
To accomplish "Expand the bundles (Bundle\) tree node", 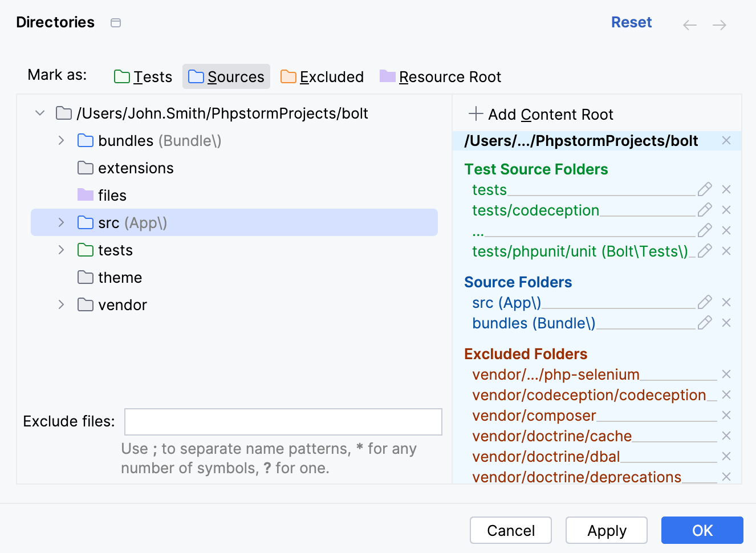I will coord(61,140).
